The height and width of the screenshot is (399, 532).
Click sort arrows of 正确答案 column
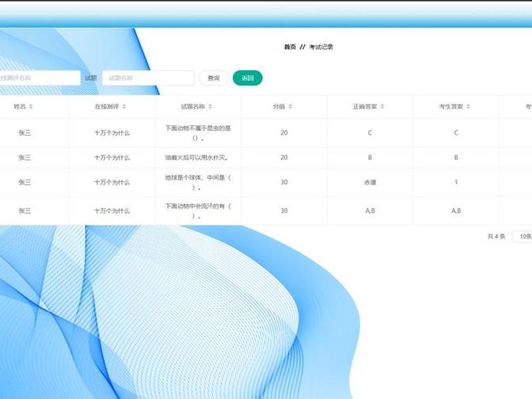click(x=382, y=106)
